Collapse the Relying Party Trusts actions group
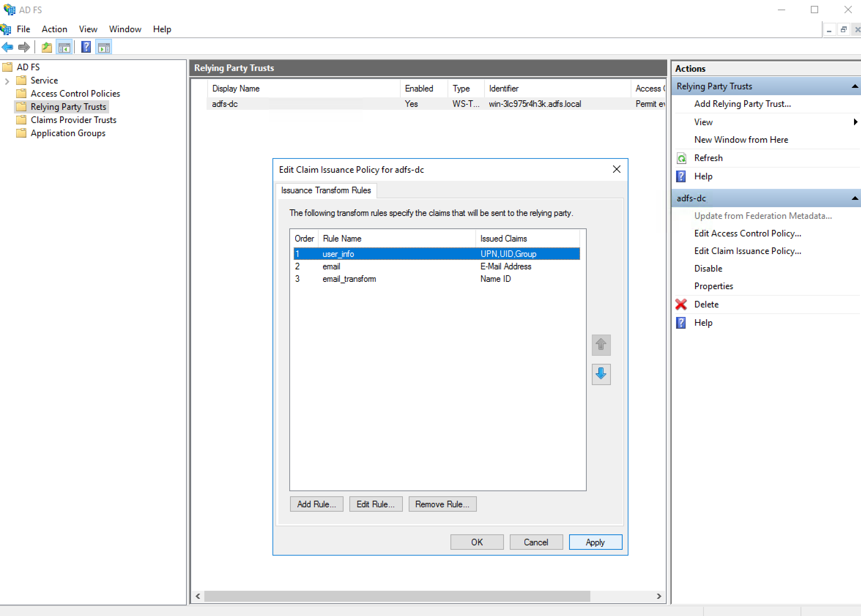This screenshot has height=616, width=861. (854, 86)
